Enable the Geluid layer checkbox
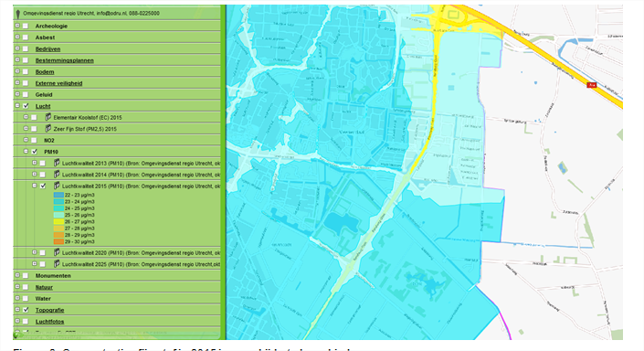This screenshot has width=644, height=351. [26, 94]
